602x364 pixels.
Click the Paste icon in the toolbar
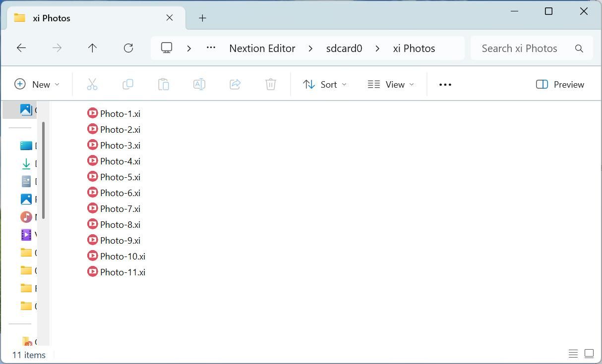point(164,84)
